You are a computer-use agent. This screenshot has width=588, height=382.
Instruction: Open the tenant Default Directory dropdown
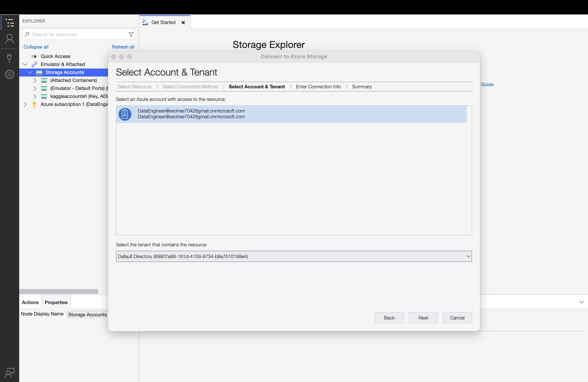[x=294, y=256]
